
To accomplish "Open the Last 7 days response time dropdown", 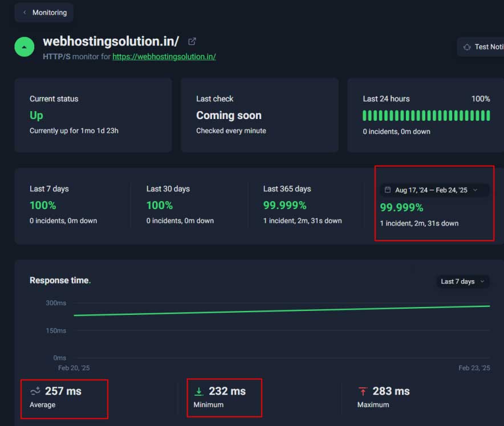I will click(x=462, y=281).
